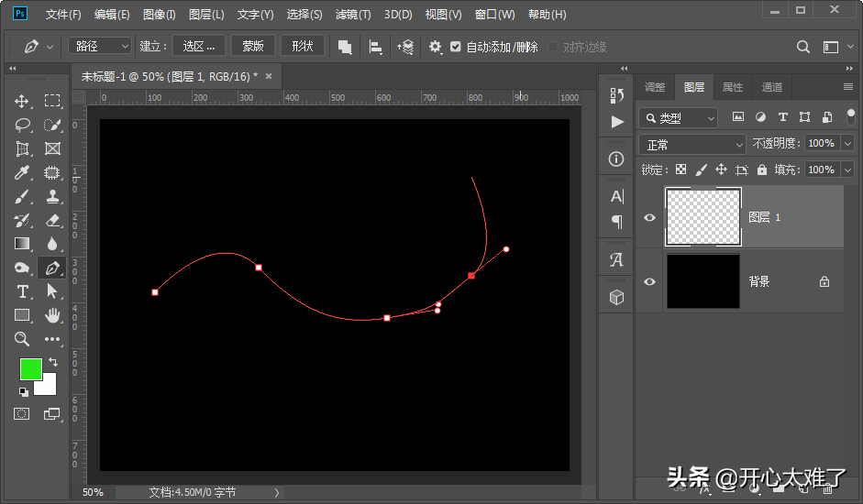Select the Rectangular Marquee tool
863x504 pixels.
point(52,101)
